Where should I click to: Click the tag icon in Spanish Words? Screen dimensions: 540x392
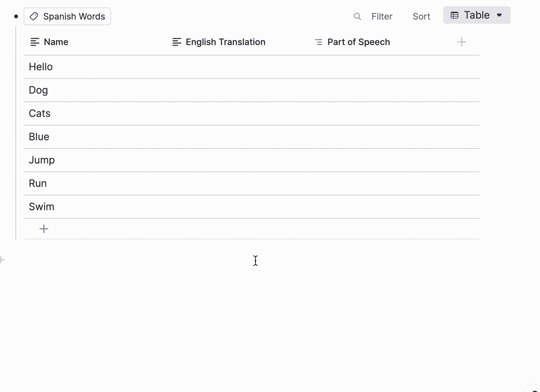point(34,16)
